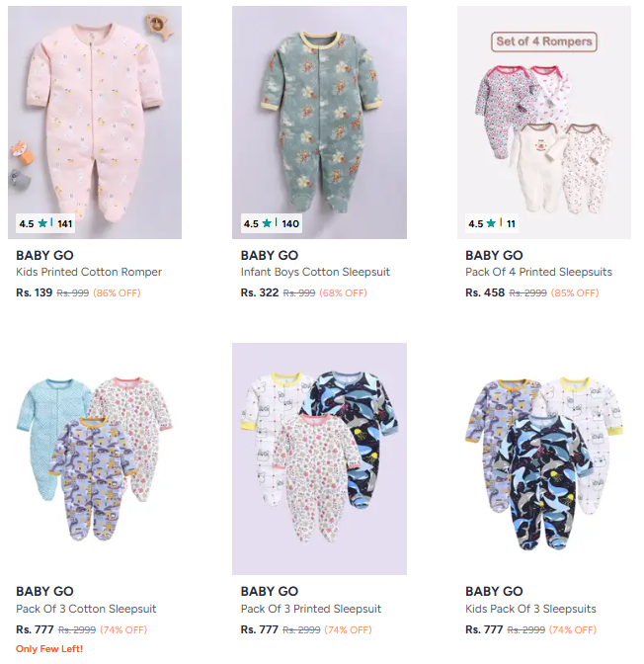Open the Pack Of 3 Printed Sleepsuit title link
This screenshot has width=644, height=664.
(x=311, y=609)
